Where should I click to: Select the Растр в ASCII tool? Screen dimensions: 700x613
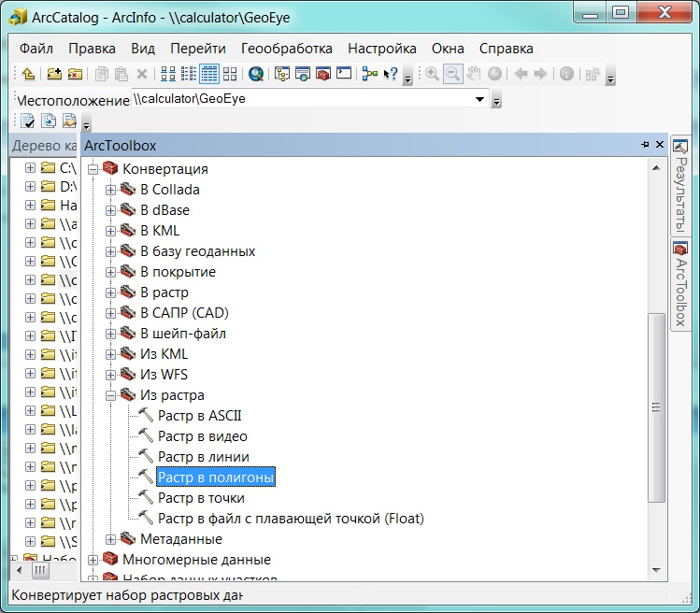(200, 416)
